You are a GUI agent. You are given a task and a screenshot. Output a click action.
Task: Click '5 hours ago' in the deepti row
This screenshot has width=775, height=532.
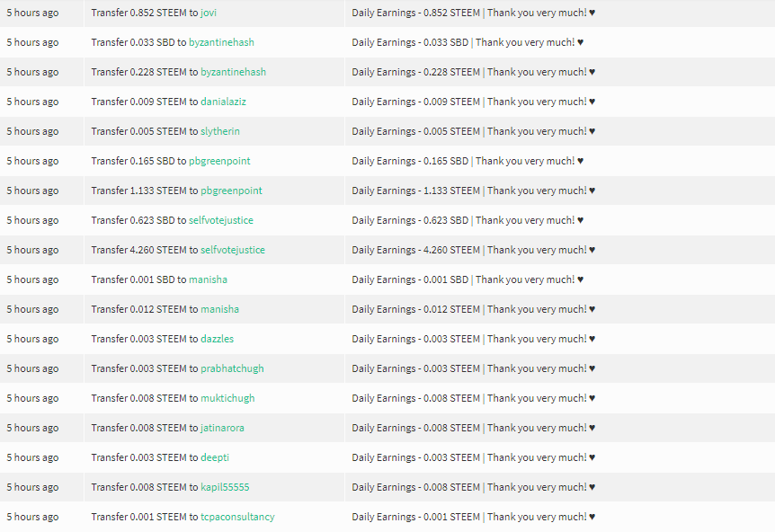coord(32,457)
